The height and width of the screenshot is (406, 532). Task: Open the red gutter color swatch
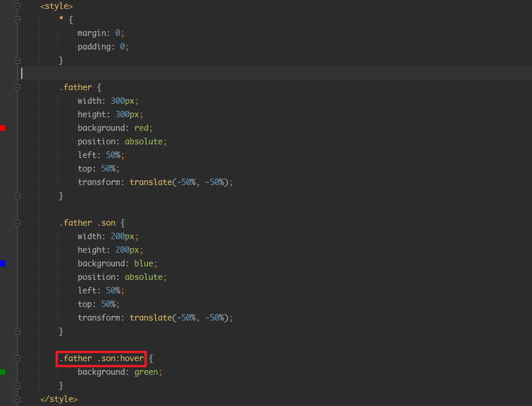[x=3, y=128]
